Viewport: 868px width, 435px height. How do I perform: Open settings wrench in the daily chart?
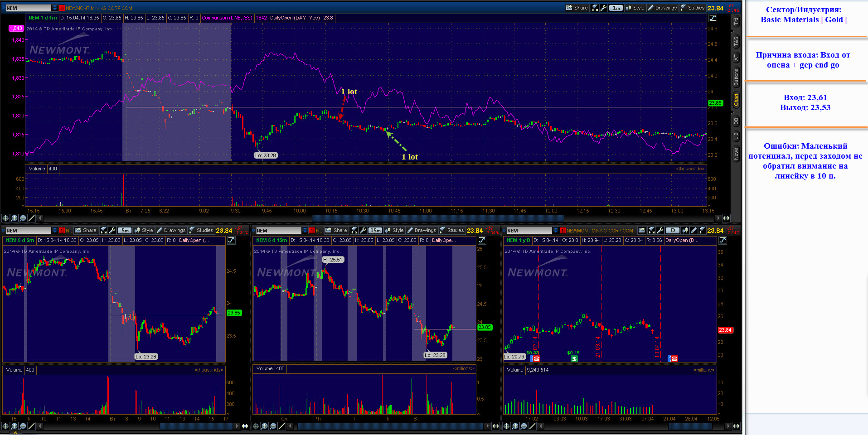tap(660, 230)
